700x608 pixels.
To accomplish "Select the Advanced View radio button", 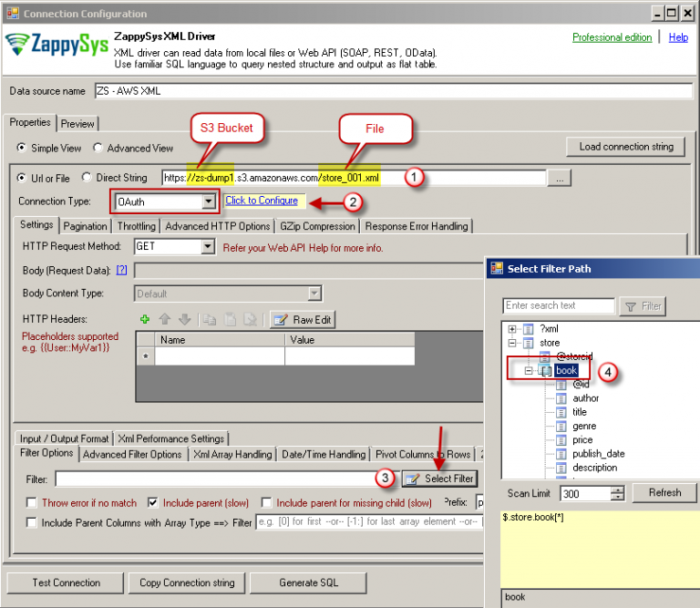I will (x=98, y=149).
